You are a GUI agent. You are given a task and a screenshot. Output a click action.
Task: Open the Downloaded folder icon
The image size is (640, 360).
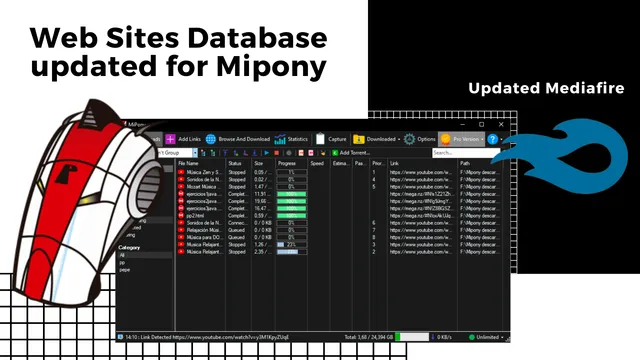(359, 139)
